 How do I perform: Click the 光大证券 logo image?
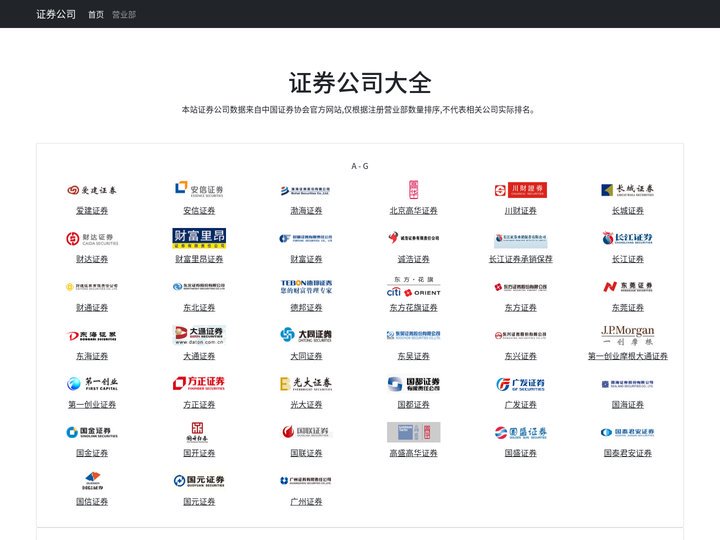306,384
